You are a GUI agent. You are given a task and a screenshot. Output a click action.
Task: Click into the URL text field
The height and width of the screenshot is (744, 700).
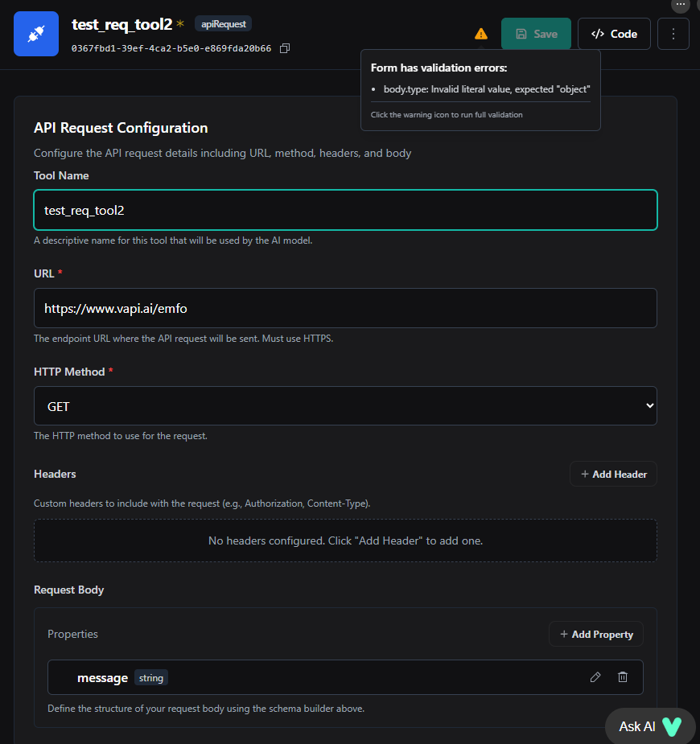click(345, 308)
